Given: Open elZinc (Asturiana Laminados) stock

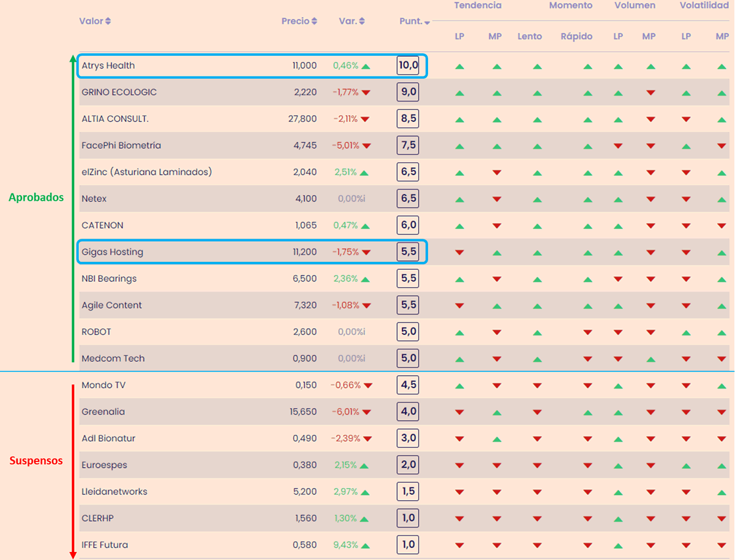Looking at the screenshot, I should 146,172.
